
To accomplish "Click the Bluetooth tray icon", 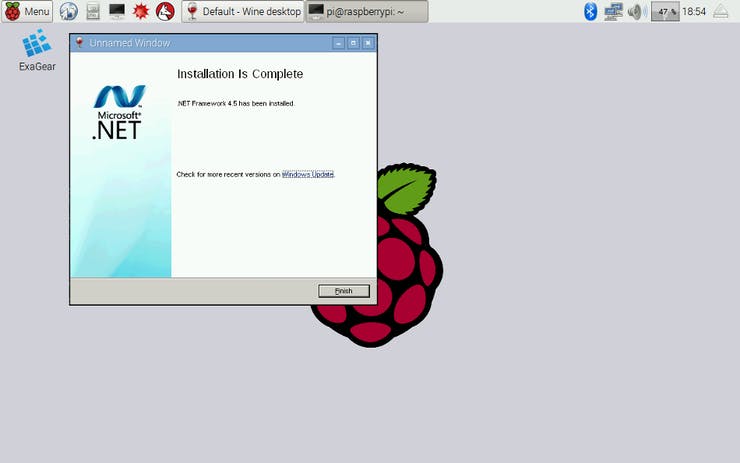I will 590,12.
